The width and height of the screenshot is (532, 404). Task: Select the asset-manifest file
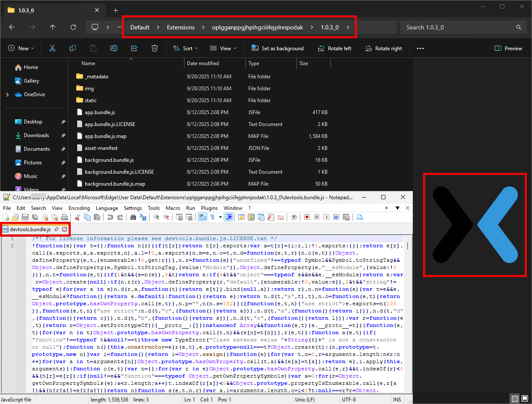101,148
